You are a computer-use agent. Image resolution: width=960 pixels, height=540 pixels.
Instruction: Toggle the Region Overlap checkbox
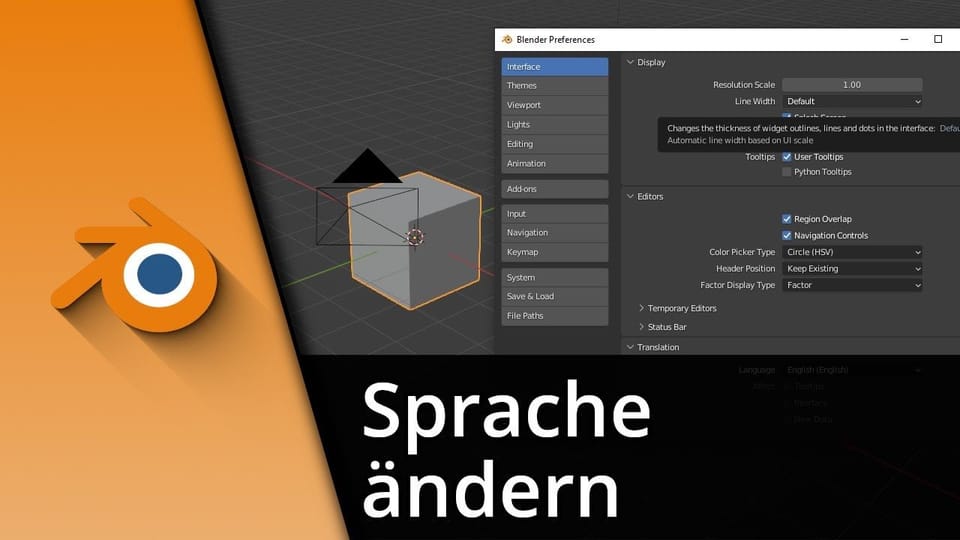[x=787, y=219]
